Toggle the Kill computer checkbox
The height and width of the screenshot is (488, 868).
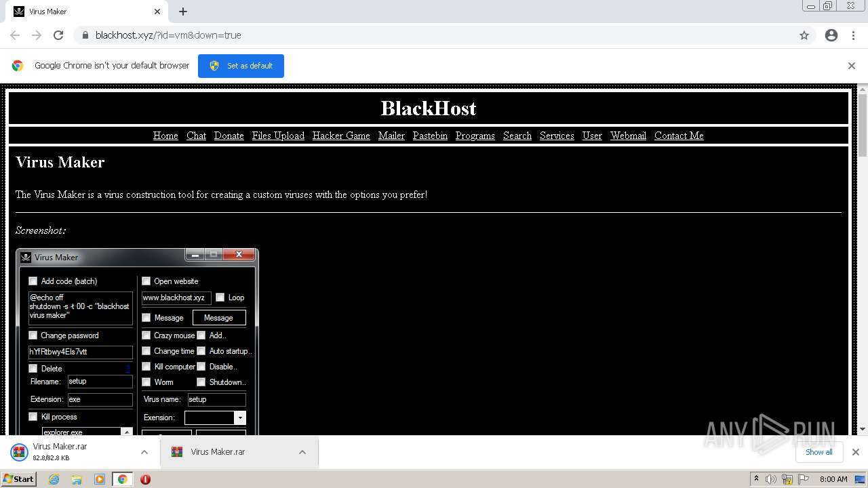click(x=146, y=366)
